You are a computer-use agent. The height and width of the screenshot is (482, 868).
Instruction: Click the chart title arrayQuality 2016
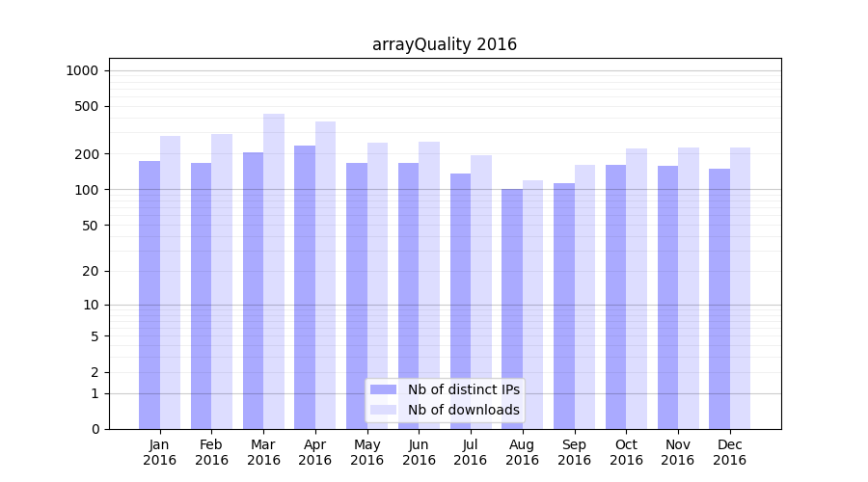[445, 44]
